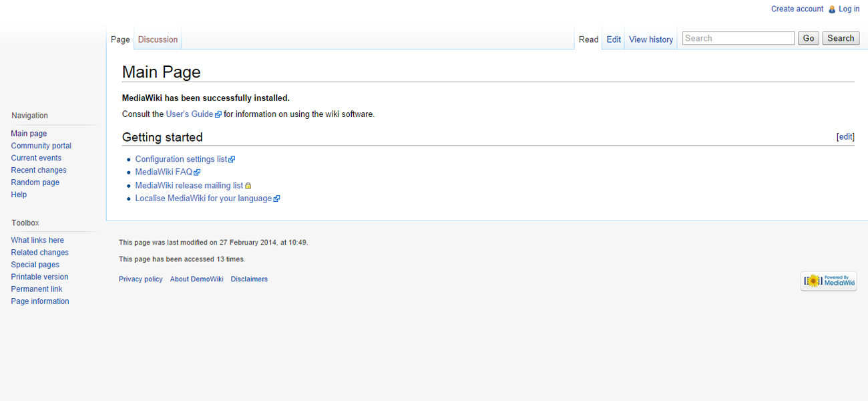Select the Read tab
Image resolution: width=868 pixels, height=401 pixels.
point(588,39)
